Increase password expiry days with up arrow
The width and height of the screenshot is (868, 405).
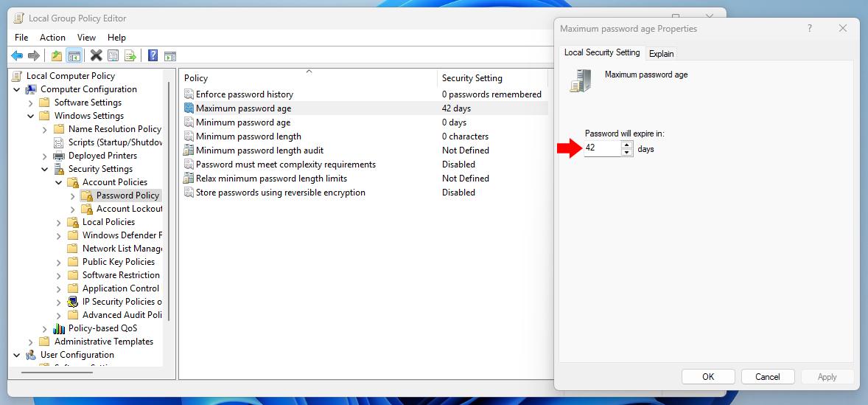[626, 145]
